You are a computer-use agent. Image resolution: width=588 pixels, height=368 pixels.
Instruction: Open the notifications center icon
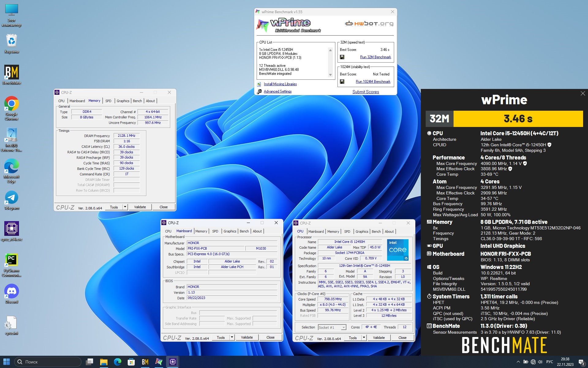click(x=582, y=362)
